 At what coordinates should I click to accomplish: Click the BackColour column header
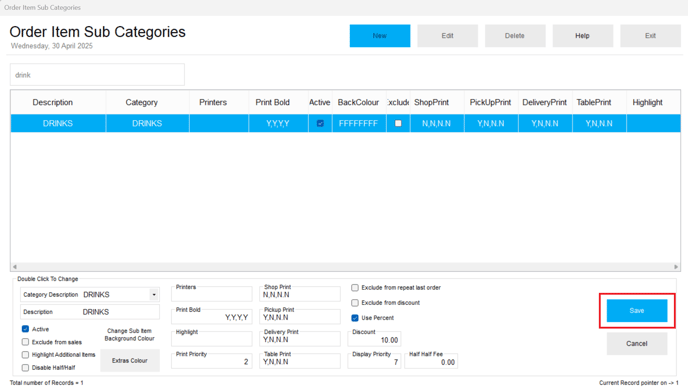point(358,102)
